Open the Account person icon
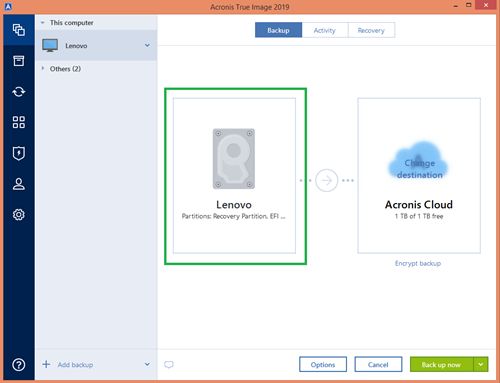The image size is (500, 383). pos(19,184)
